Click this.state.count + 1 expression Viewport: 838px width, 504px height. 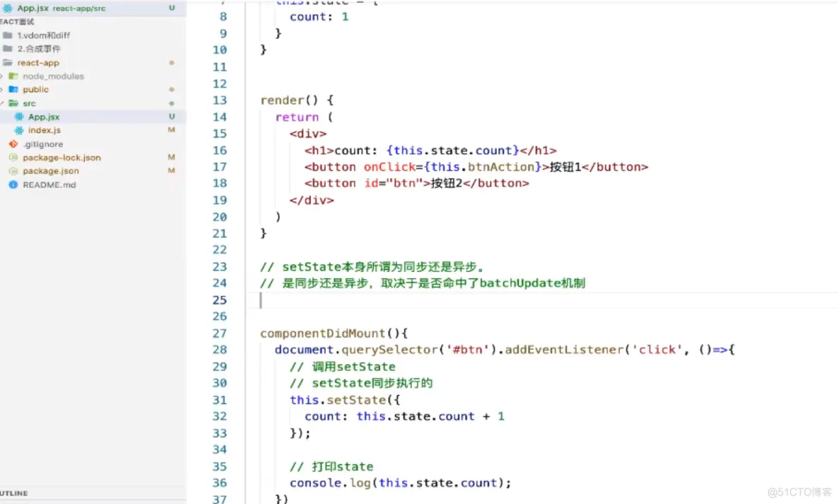pyautogui.click(x=431, y=416)
